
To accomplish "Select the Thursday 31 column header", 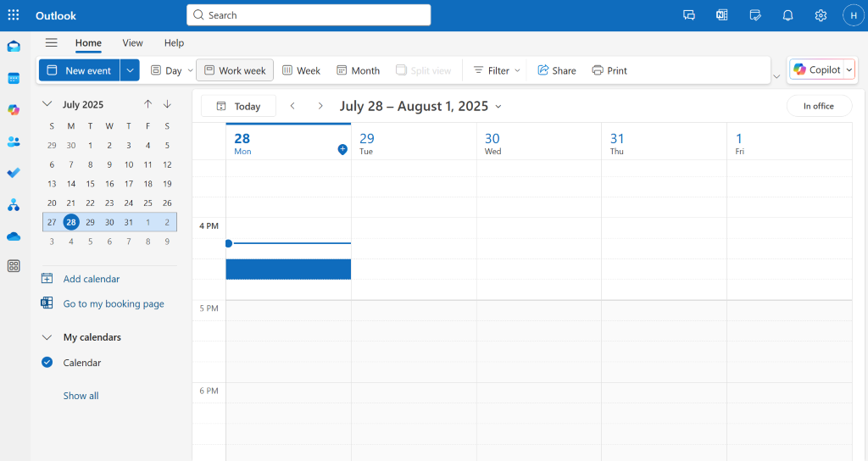I will [664, 142].
